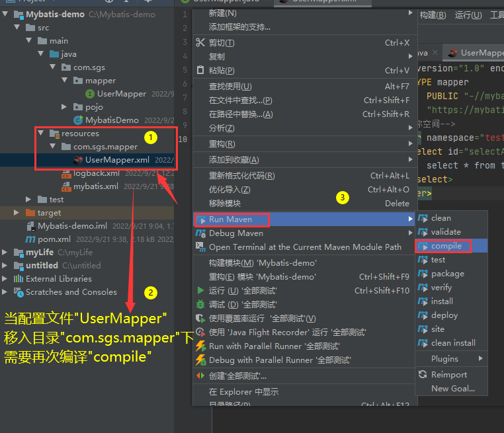Open the 新建(N) submenu
Screen dimensions: 504x433
(x=305, y=13)
